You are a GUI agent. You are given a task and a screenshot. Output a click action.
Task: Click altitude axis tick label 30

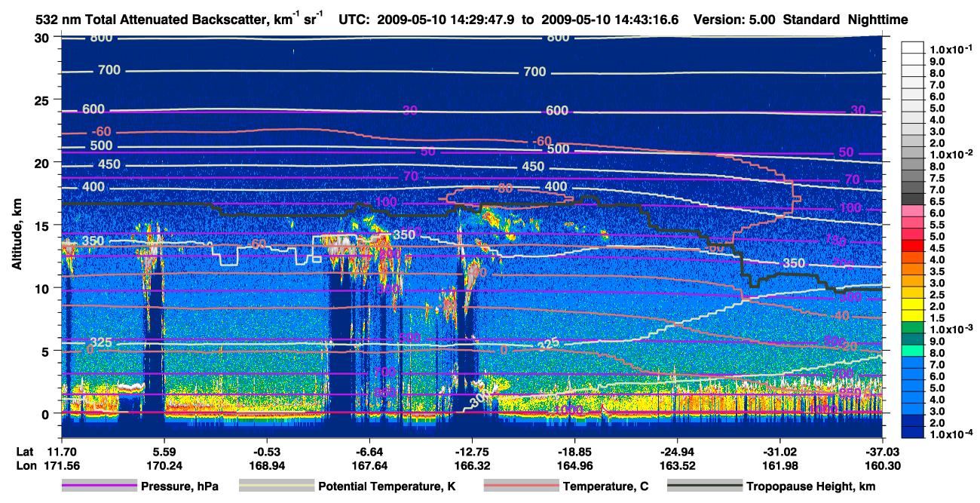[x=44, y=37]
